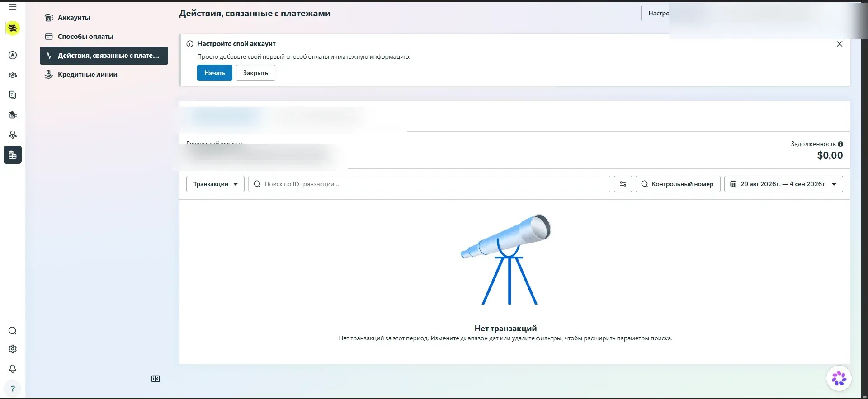868x399 pixels.
Task: Open the hierarchy structure icon in left rail
Action: click(x=13, y=135)
